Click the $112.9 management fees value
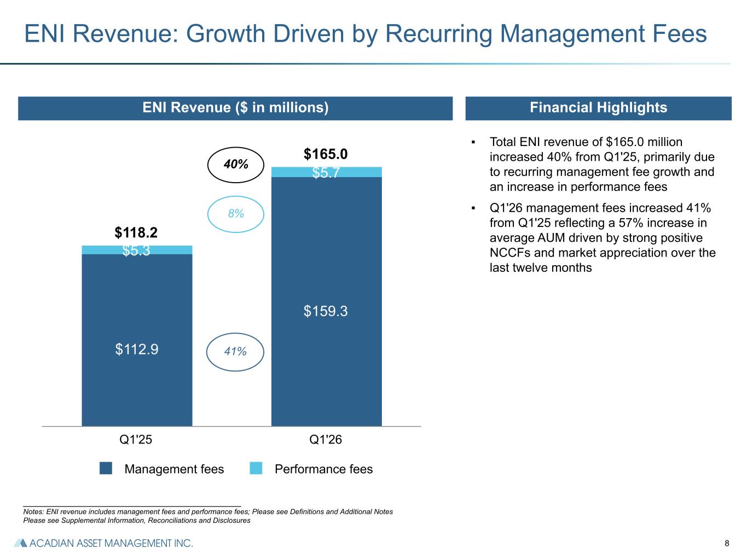This screenshot has width=747, height=560. 137,349
